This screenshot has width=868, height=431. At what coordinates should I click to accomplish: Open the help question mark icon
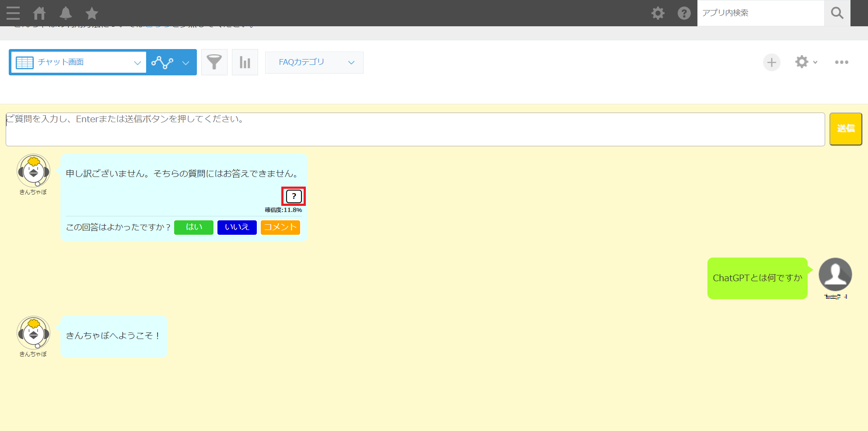point(684,13)
